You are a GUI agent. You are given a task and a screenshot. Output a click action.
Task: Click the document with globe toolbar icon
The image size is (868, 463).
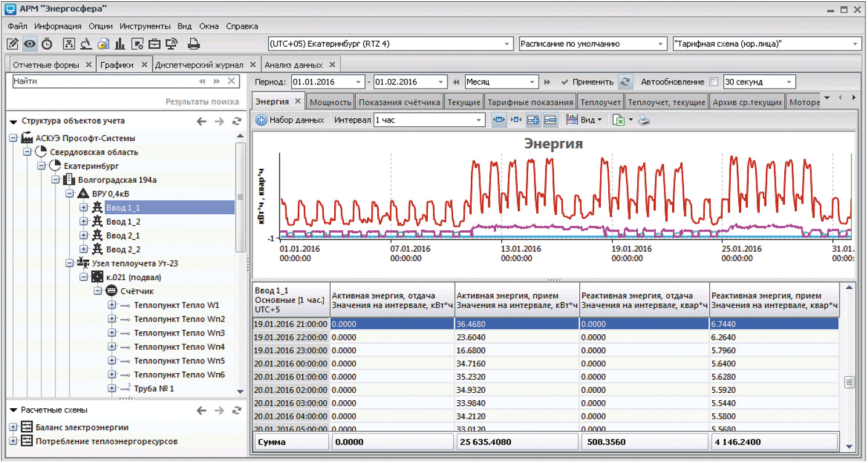pyautogui.click(x=103, y=44)
